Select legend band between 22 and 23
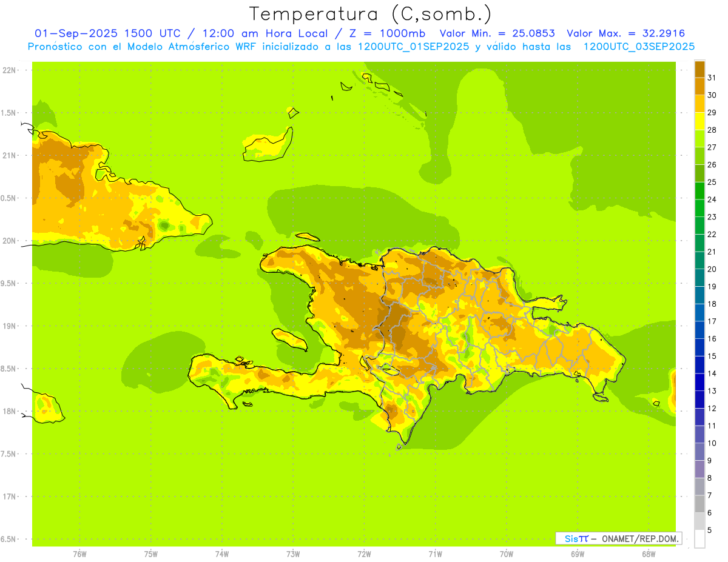 pos(699,226)
